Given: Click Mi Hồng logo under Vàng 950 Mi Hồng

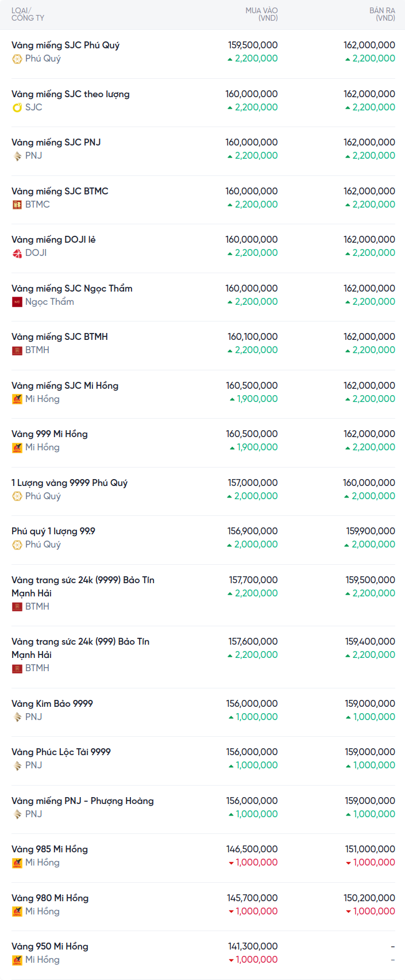Looking at the screenshot, I should coord(17,960).
